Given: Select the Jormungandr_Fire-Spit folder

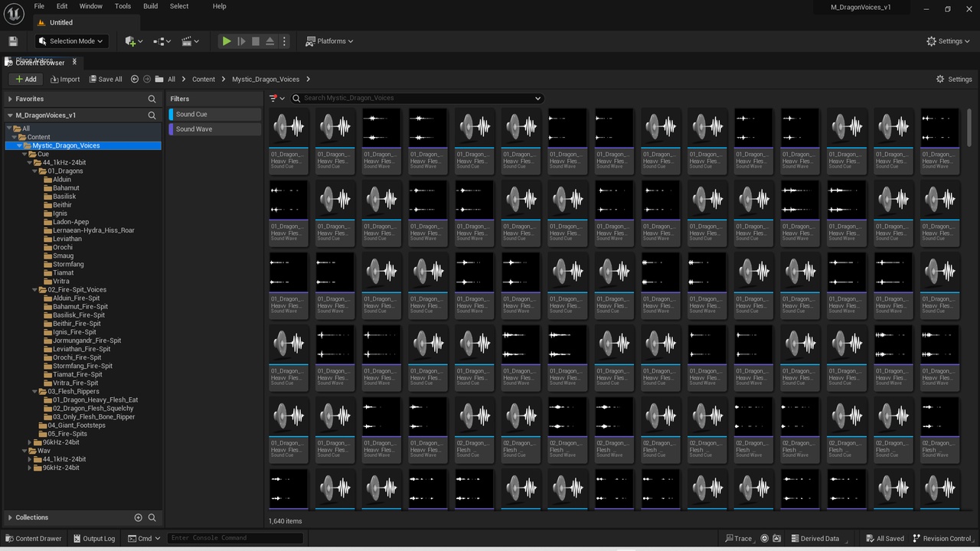Looking at the screenshot, I should [x=87, y=341].
